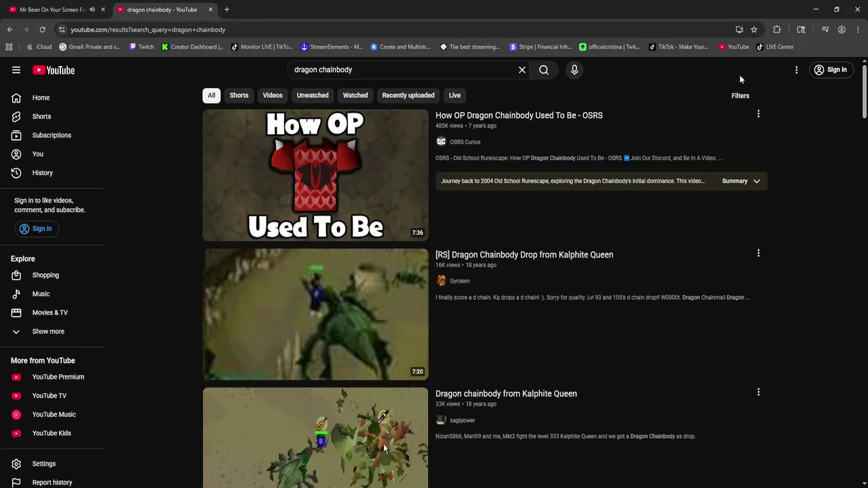Open the three-dot settings menu beside Sign in

pos(796,70)
